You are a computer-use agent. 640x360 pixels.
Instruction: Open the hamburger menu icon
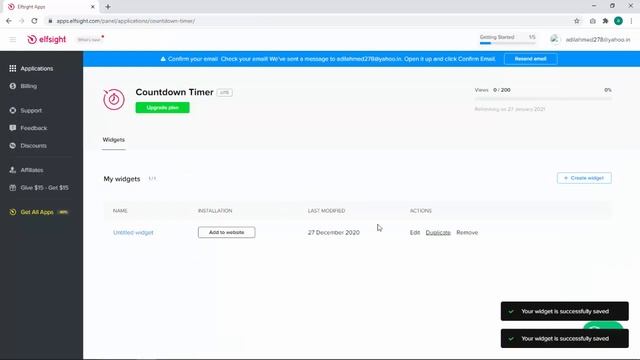coord(13,40)
